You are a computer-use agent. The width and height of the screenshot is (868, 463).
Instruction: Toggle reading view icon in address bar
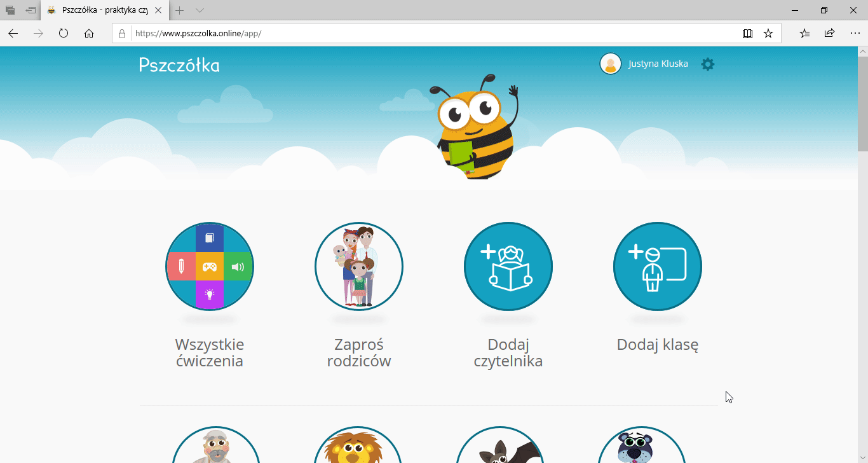[x=747, y=34]
